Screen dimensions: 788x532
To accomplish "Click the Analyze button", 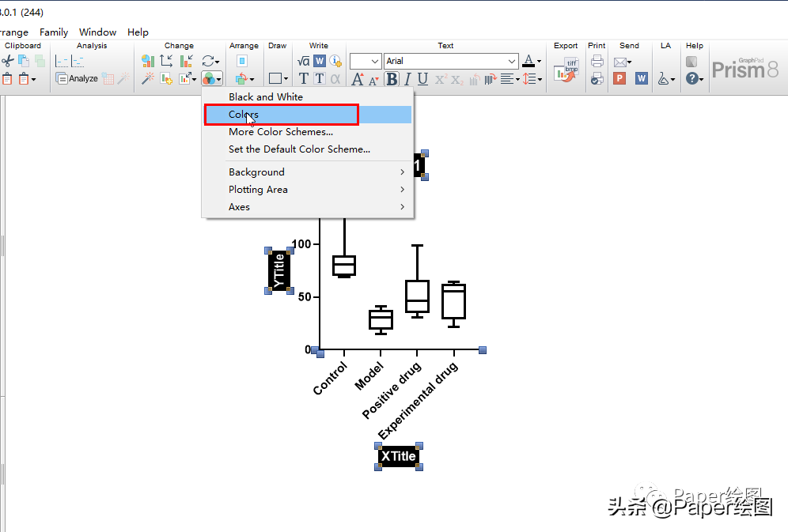I will click(77, 78).
